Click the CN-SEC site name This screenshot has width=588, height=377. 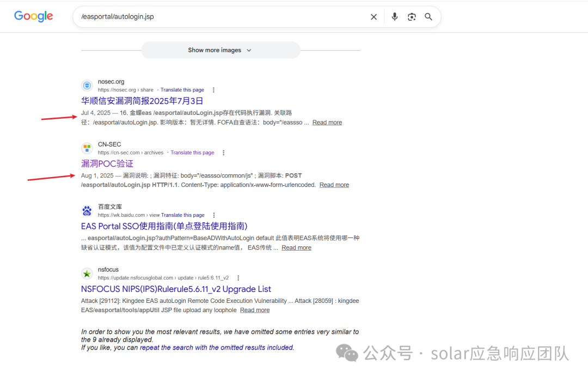coord(109,144)
